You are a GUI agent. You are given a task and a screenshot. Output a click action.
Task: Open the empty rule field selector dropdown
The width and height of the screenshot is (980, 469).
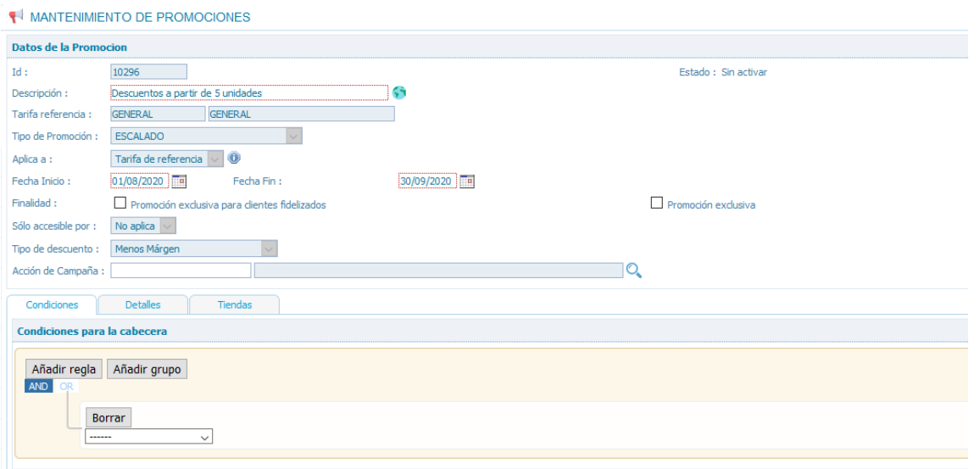tap(148, 437)
